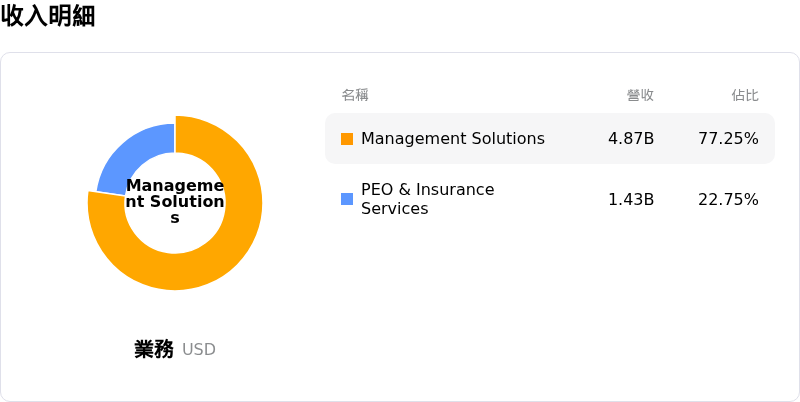Screen dimensions: 800x402
Task: Click the 1.43B revenue value
Action: 631,199
